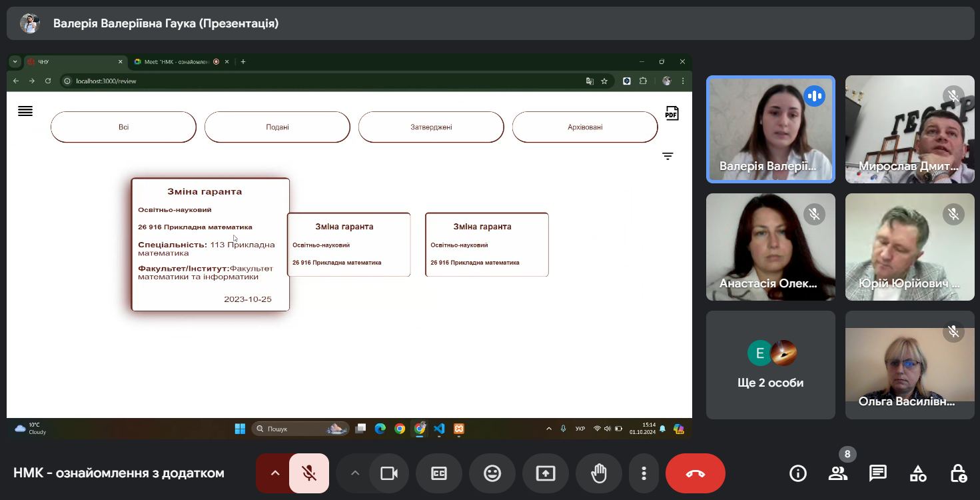Show the participants list

point(837,473)
